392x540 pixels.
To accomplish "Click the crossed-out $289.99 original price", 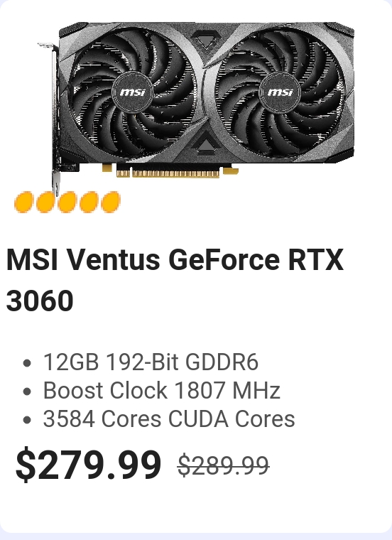I will [x=224, y=465].
